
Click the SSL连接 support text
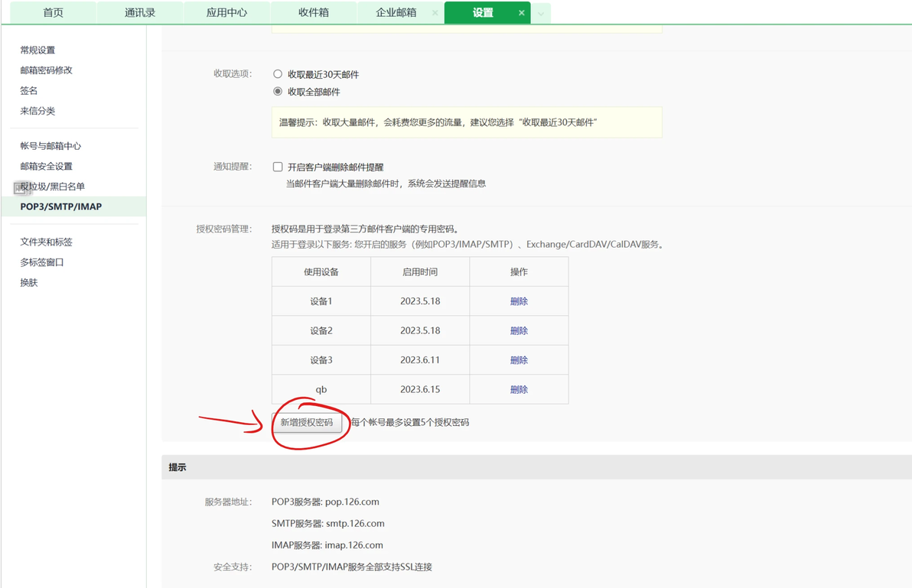pyautogui.click(x=351, y=567)
